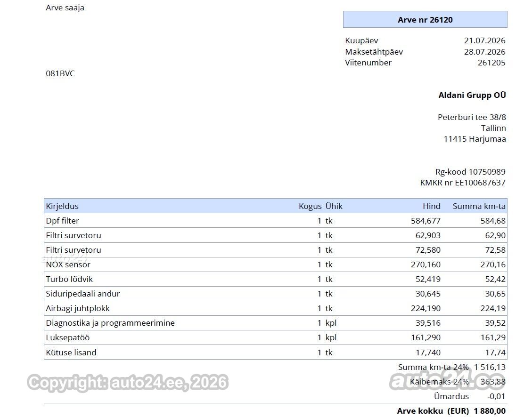Click the 'Summa km-ta' column header

click(479, 206)
